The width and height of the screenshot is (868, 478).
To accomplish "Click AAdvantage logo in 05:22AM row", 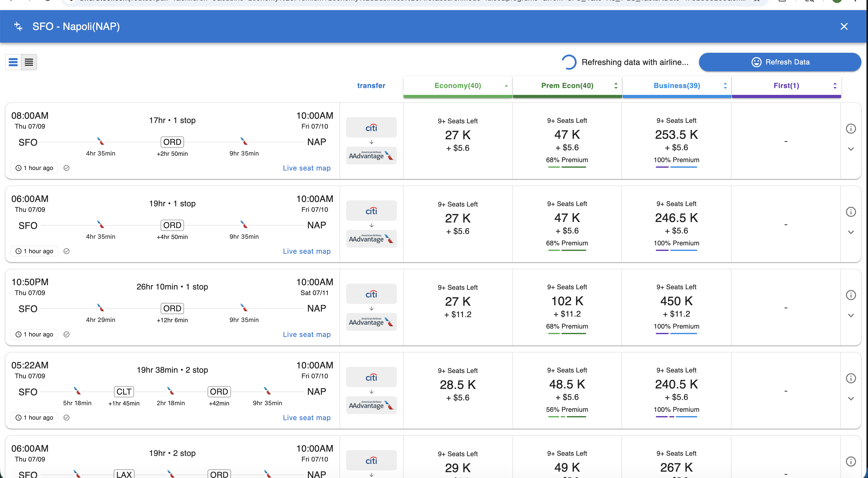I will 371,405.
